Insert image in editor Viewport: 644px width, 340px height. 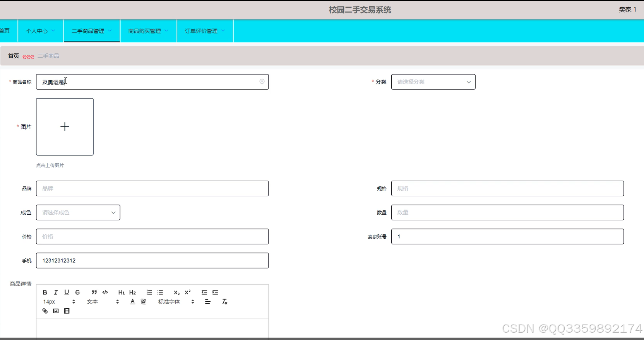coord(56,311)
